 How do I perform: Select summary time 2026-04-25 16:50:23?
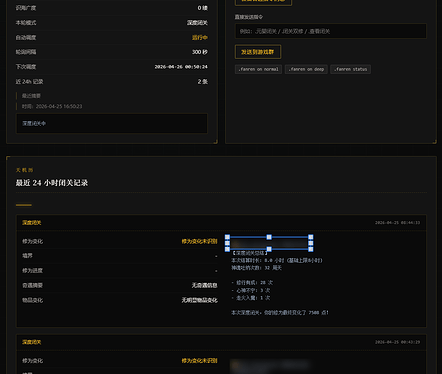(59, 106)
